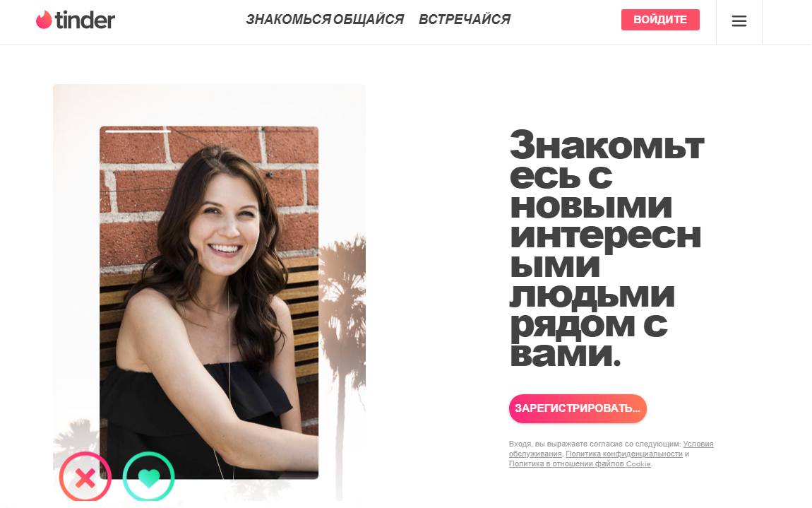Click the Tinder flame logo icon
Viewport: 812px width, 508px height.
pyautogui.click(x=44, y=20)
